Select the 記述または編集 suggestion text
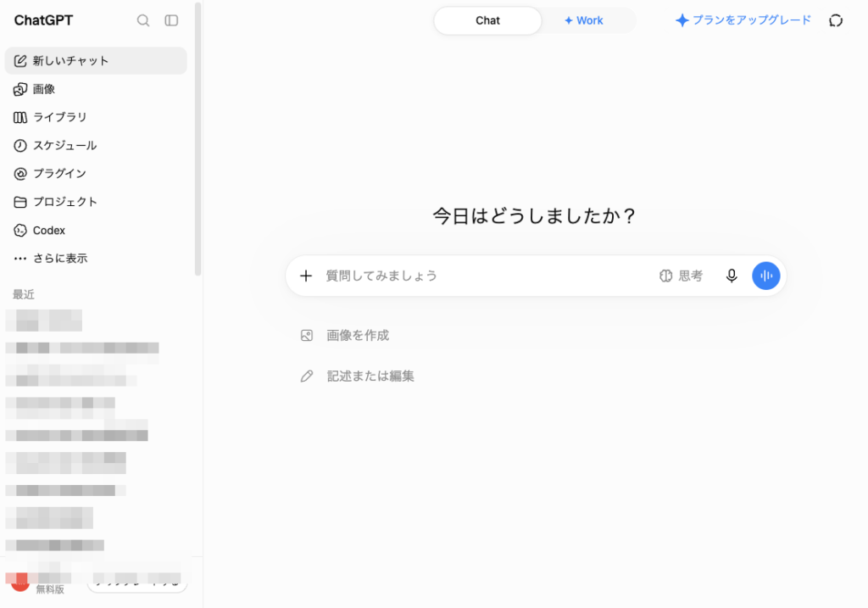This screenshot has height=608, width=868. [x=370, y=377]
